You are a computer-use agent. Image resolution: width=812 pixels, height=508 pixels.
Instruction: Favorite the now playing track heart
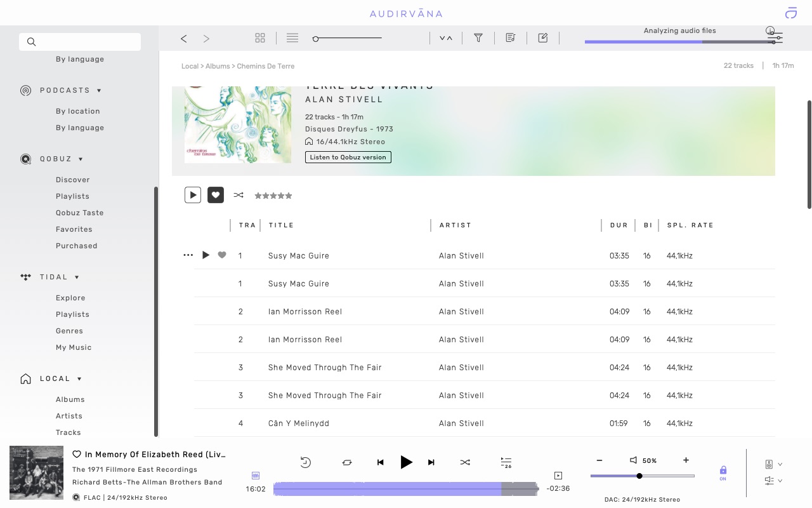(x=77, y=455)
